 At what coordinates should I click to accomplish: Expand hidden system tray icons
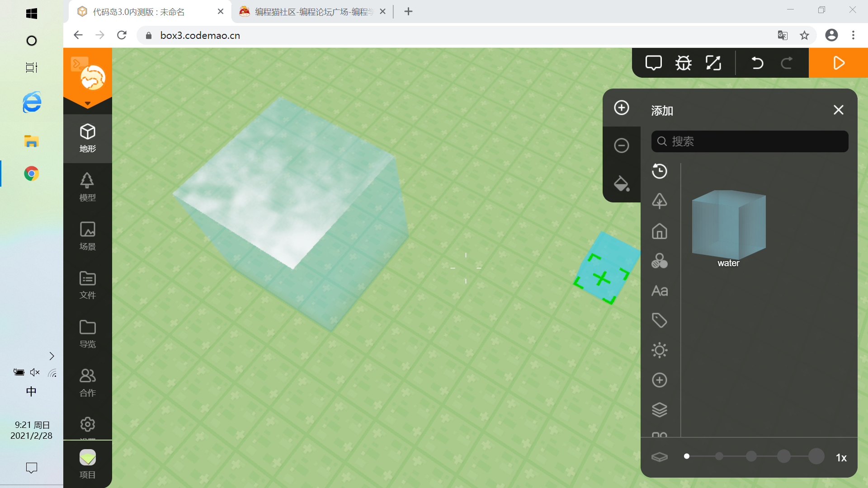(52, 356)
